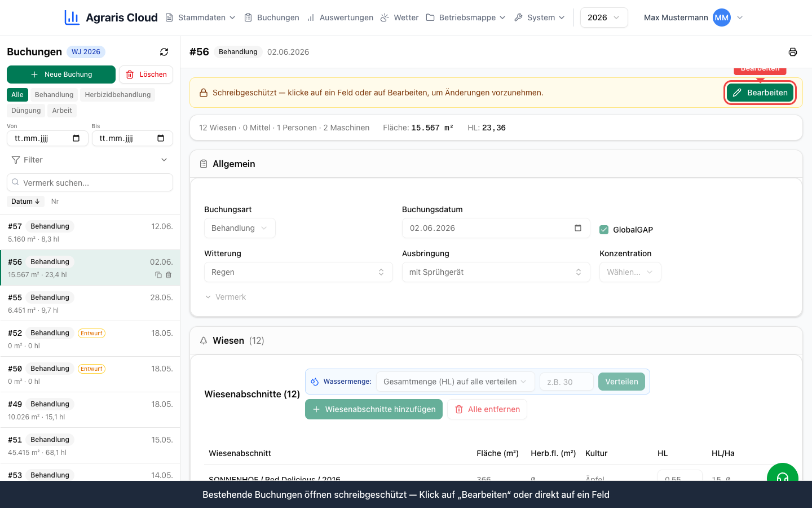Sort list by Nr
The image size is (812, 508).
[55, 202]
